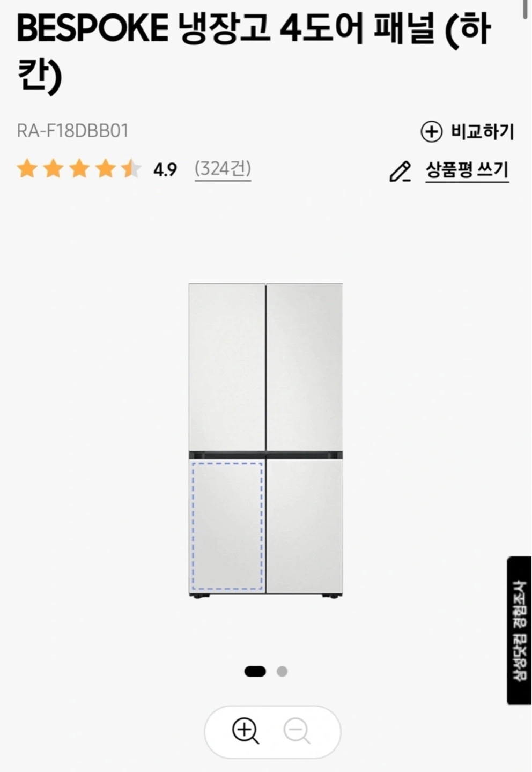Click the pencil icon for writing reviews
Viewport: 532px width, 772px height.
[400, 172]
